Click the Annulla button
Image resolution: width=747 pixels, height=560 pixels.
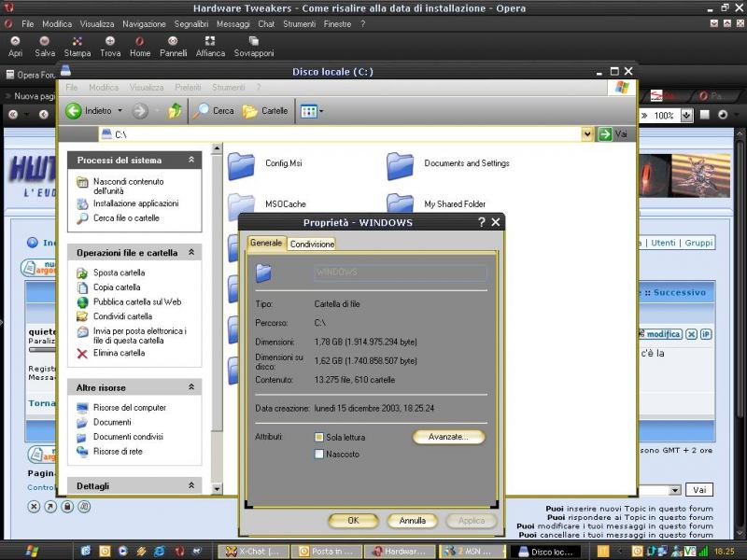coord(413,521)
